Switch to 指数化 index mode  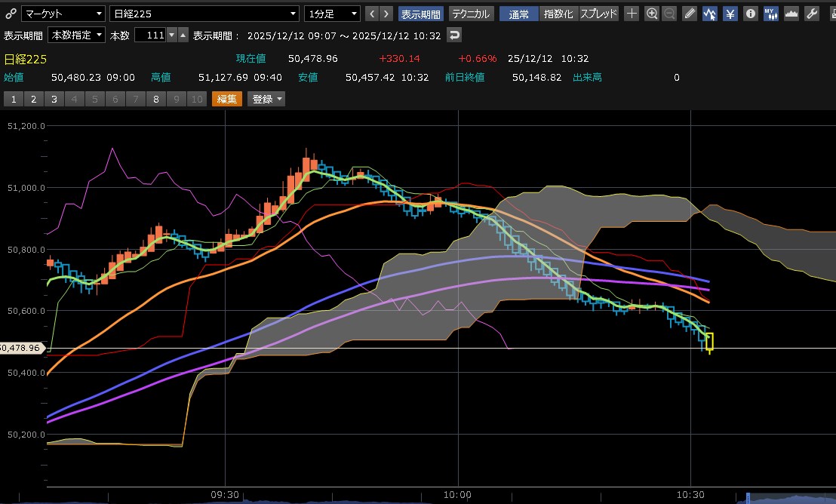(558, 14)
